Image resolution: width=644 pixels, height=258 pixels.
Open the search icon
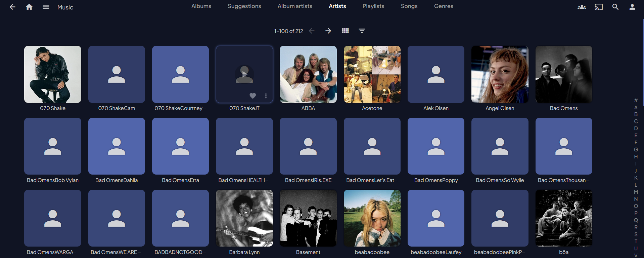pyautogui.click(x=615, y=7)
